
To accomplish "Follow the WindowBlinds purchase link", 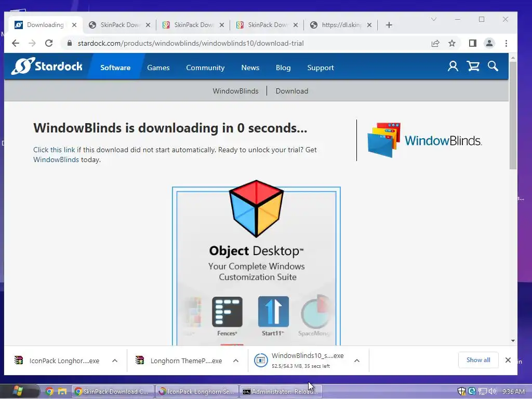I will [56, 159].
